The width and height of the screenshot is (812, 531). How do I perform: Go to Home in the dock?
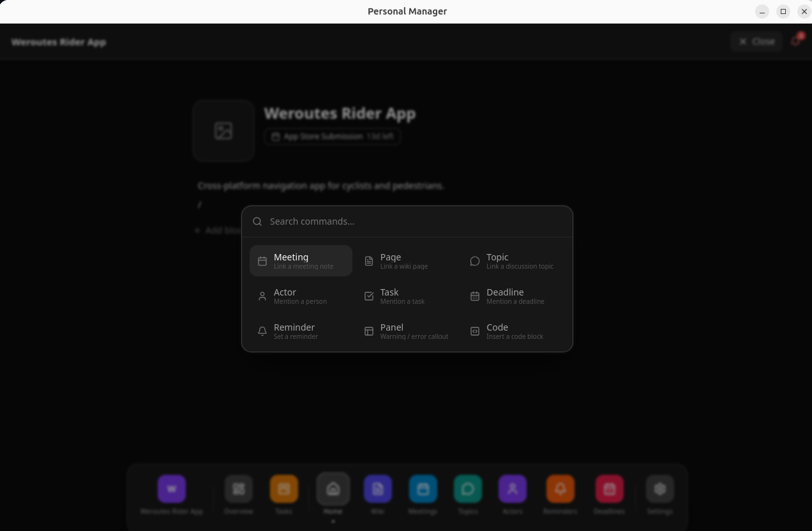tap(333, 489)
